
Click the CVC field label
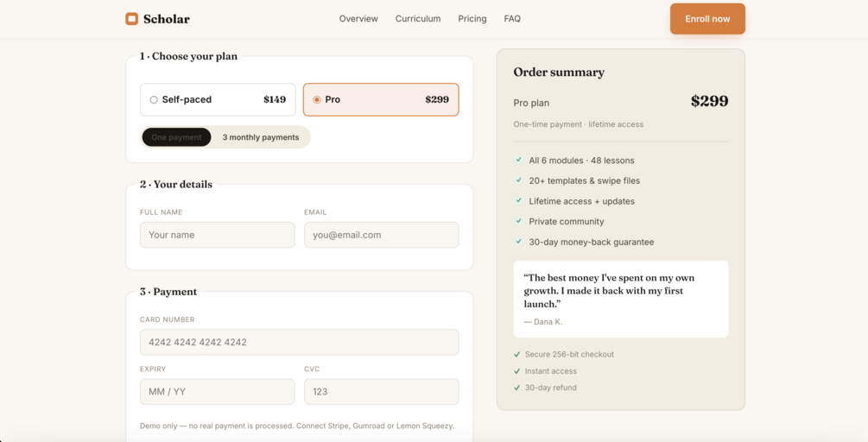pos(312,369)
